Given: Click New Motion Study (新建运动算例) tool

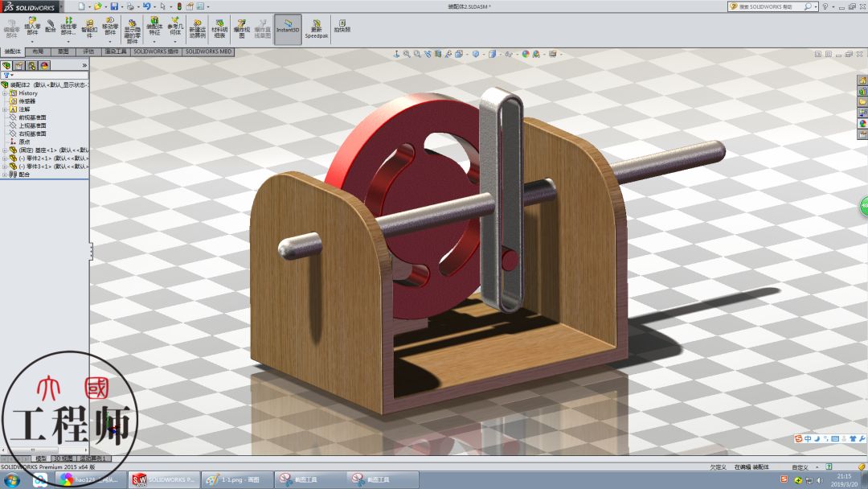Looking at the screenshot, I should tap(197, 29).
